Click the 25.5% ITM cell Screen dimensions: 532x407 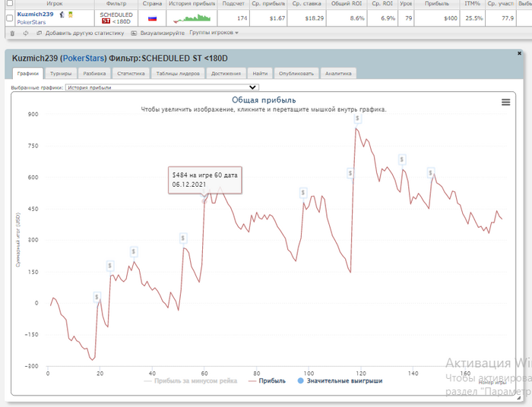pos(472,18)
